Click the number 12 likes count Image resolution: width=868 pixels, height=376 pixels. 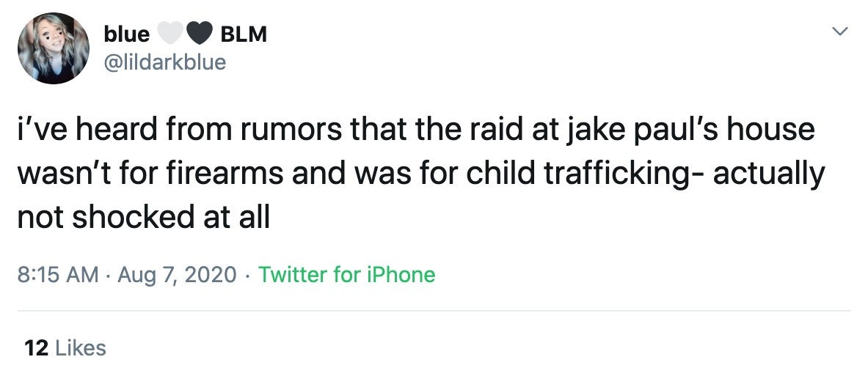tap(37, 348)
